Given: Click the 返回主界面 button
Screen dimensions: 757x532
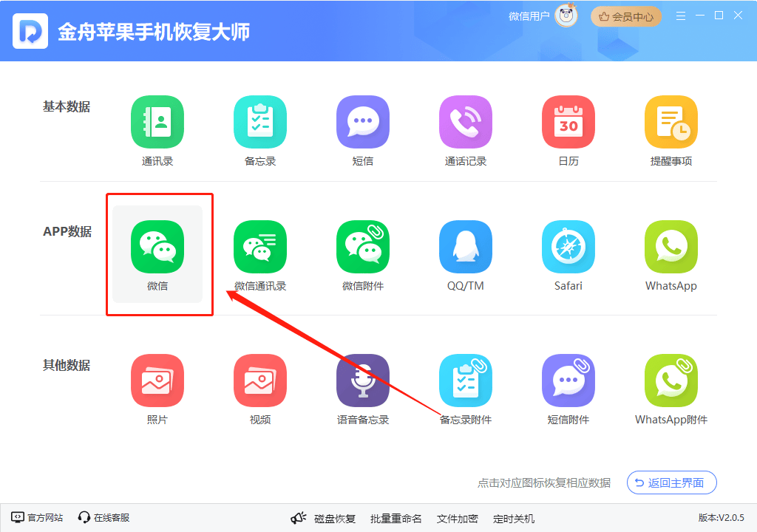Looking at the screenshot, I should coord(671,482).
